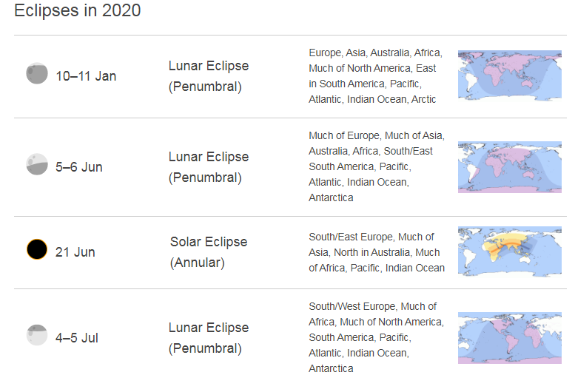
Task: Open the Solar Eclipse (Annular) link
Action: (x=208, y=252)
